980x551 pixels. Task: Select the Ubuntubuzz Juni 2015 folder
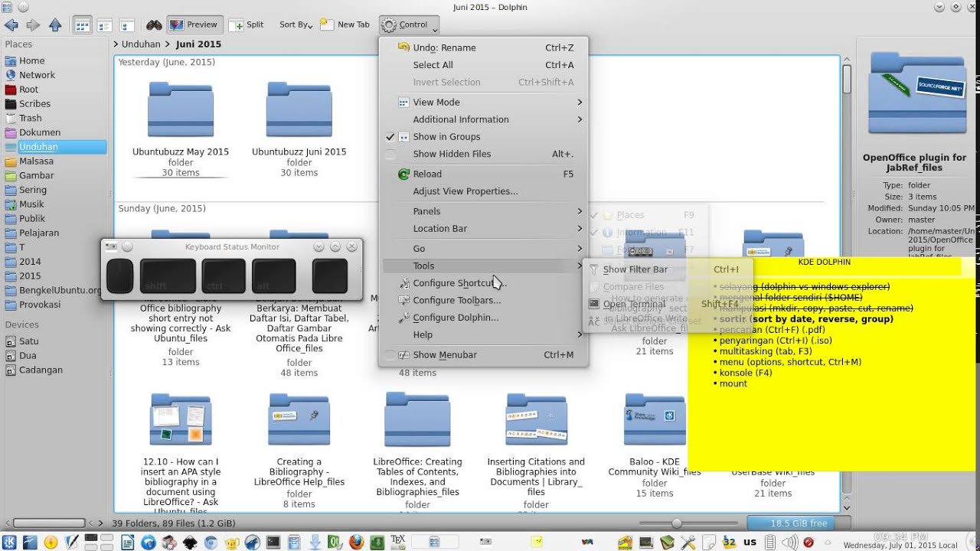point(299,127)
